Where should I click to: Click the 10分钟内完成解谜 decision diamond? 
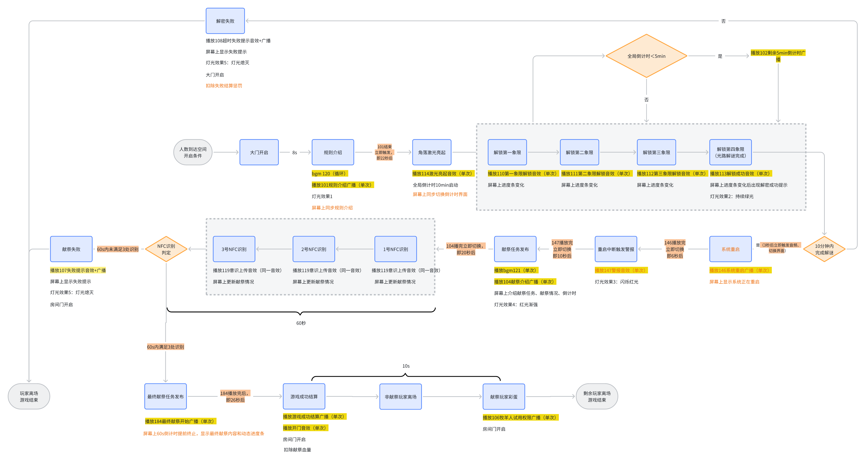coord(824,249)
